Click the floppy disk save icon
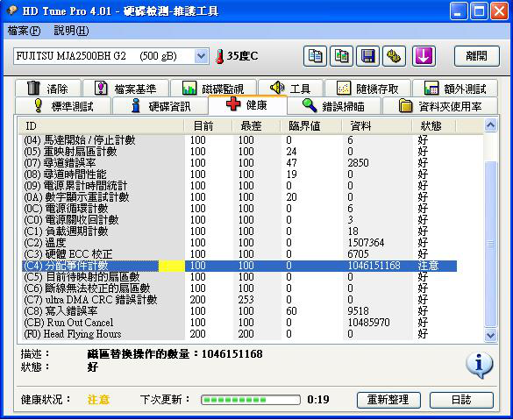 click(x=367, y=56)
